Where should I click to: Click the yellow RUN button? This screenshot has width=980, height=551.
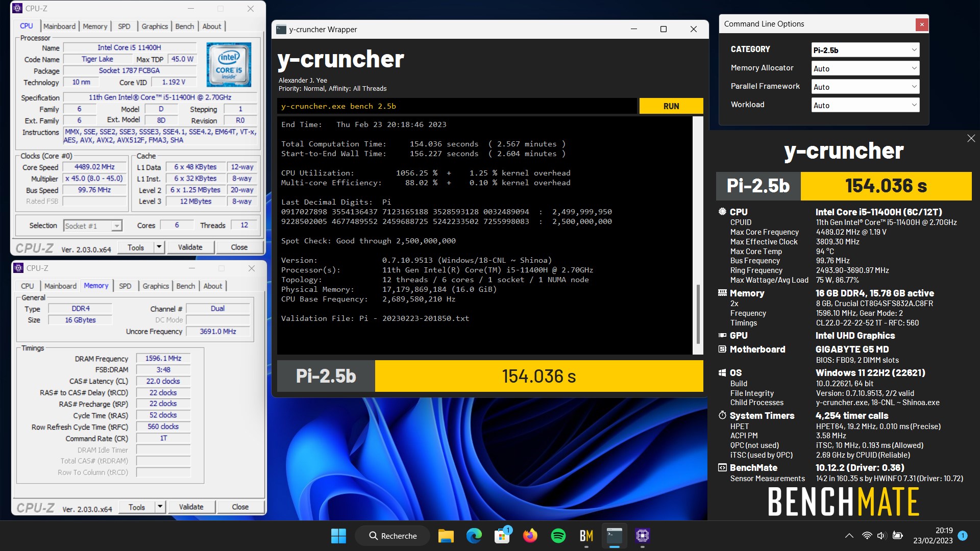671,106
